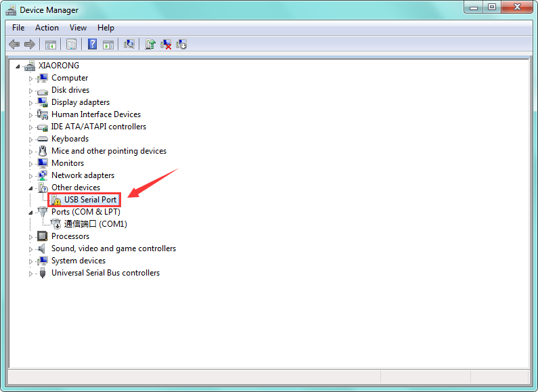Click the last toolbar icon with down arrow
Viewport: 538px width, 392px height.
point(181,44)
